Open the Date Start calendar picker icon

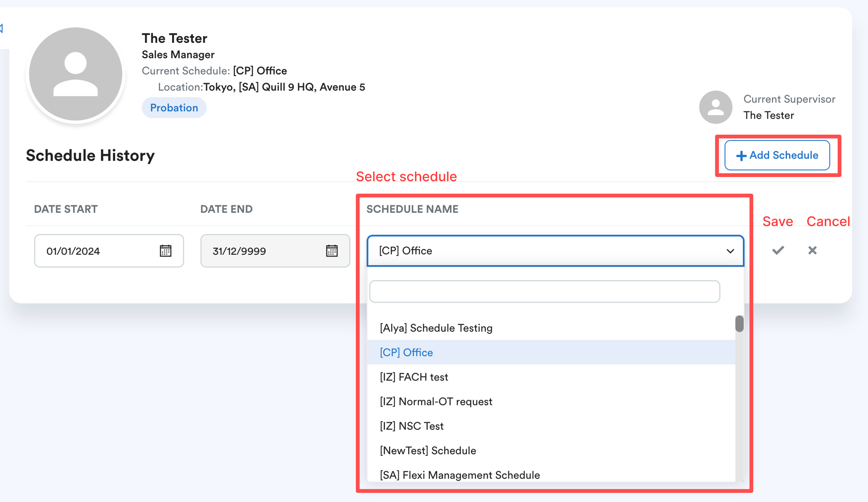coord(165,251)
